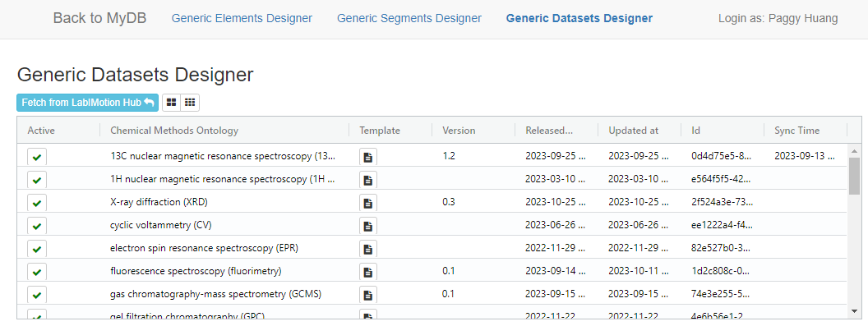Open template icon for X-ray diffraction (XRD) row
Viewport: 868px width, 326px height.
pyautogui.click(x=368, y=203)
